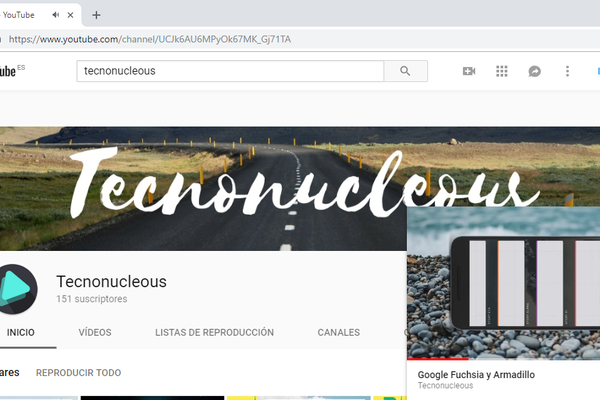Click the YouTube logo
The image size is (600, 400).
pos(10,71)
